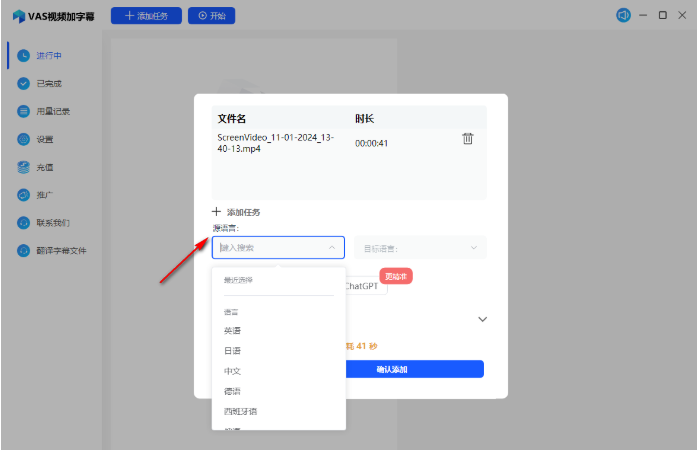Open 翻译字幕文件 sidebar item

61,251
